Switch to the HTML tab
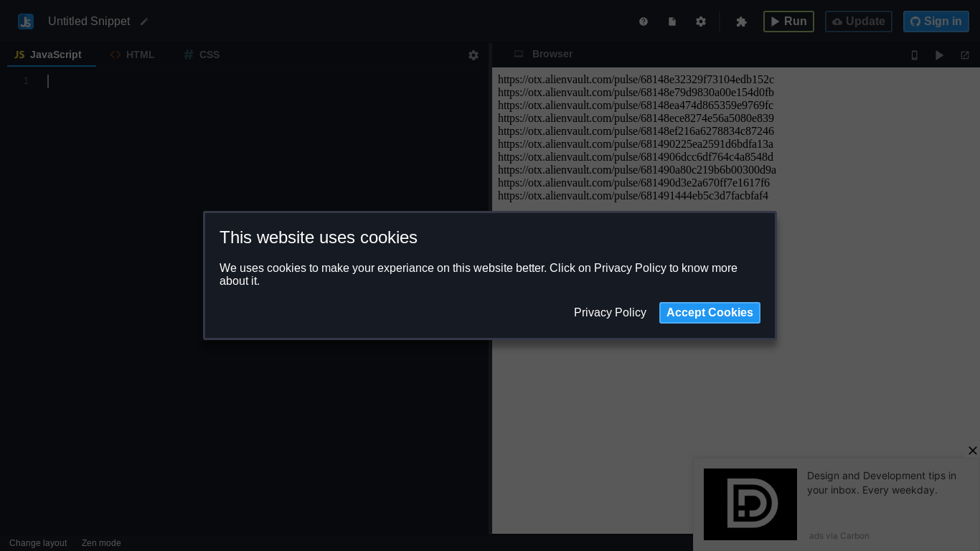Viewport: 980px width, 551px height. pos(133,55)
